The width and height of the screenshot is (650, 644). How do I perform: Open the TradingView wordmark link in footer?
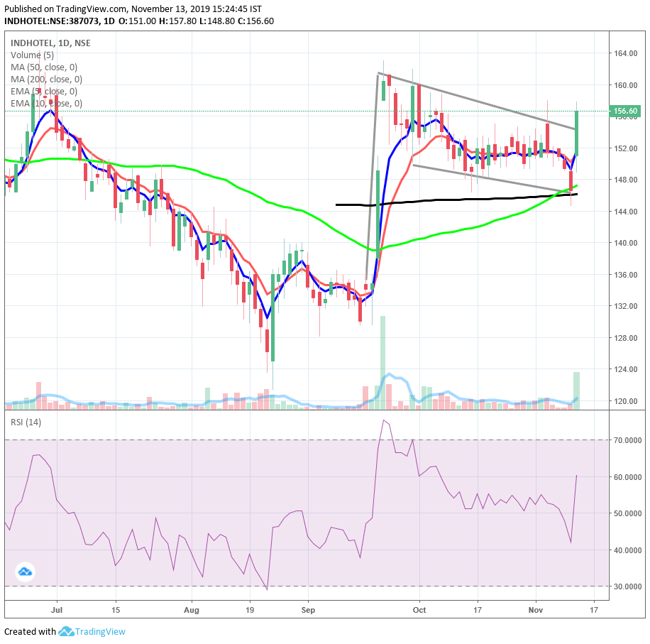click(101, 631)
